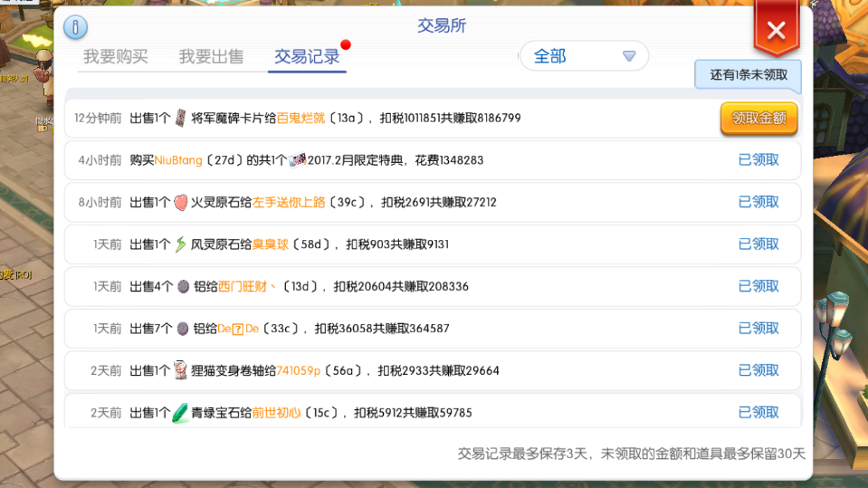The image size is (868, 488).
Task: Click the 扣税903共赚取9131 text
Action: (x=397, y=244)
